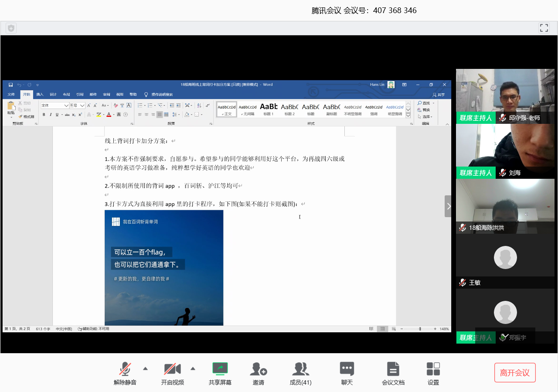Click the invite participants icon (邀请)

[258, 370]
